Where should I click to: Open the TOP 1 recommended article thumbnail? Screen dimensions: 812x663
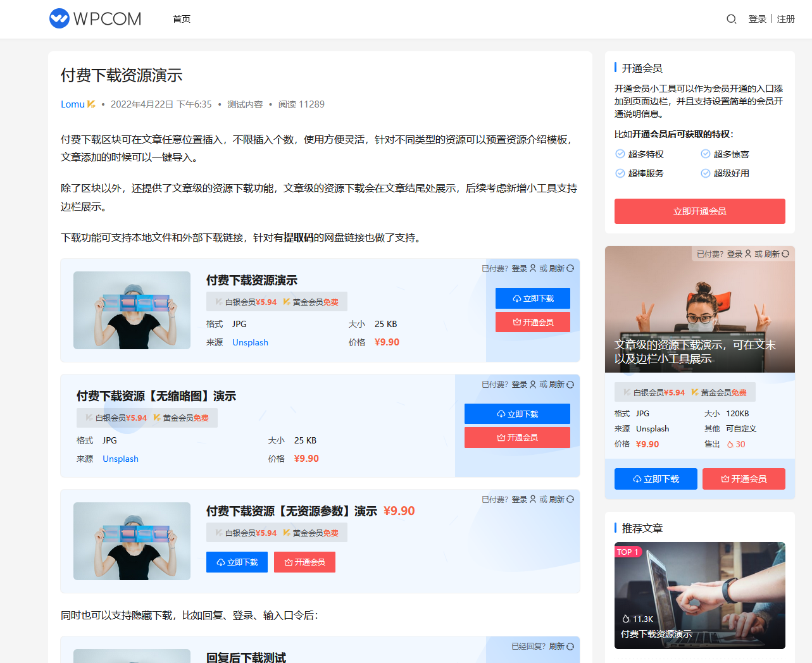point(699,595)
